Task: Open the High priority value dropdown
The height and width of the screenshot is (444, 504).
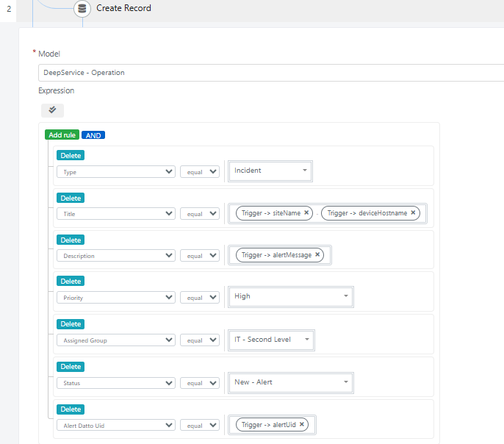Action: point(291,297)
